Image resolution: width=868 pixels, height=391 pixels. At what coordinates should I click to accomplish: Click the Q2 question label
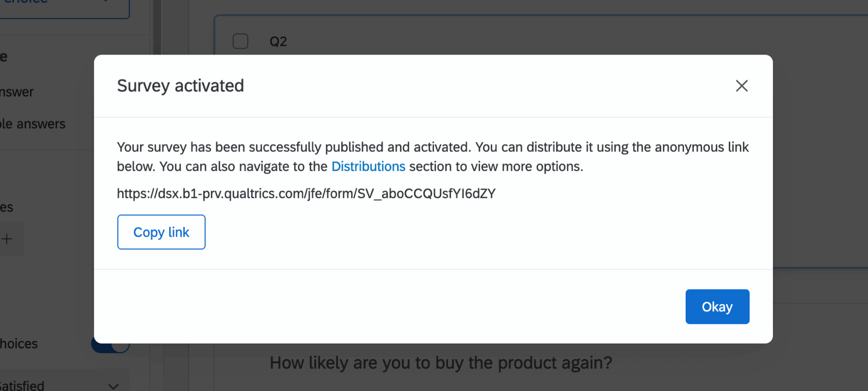click(278, 41)
